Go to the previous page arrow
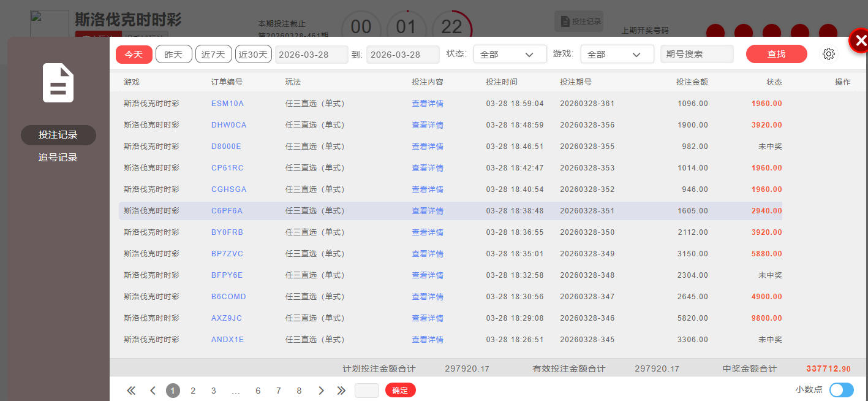The image size is (868, 401). pos(153,391)
